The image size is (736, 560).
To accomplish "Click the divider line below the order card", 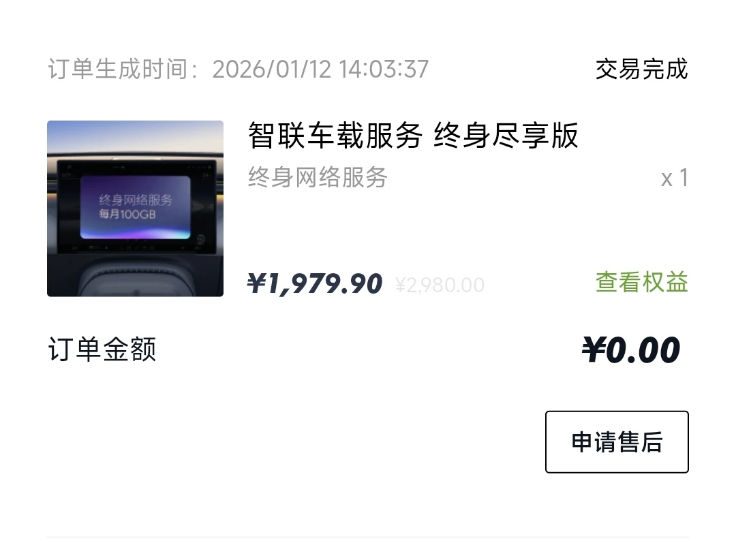I will coord(368,537).
